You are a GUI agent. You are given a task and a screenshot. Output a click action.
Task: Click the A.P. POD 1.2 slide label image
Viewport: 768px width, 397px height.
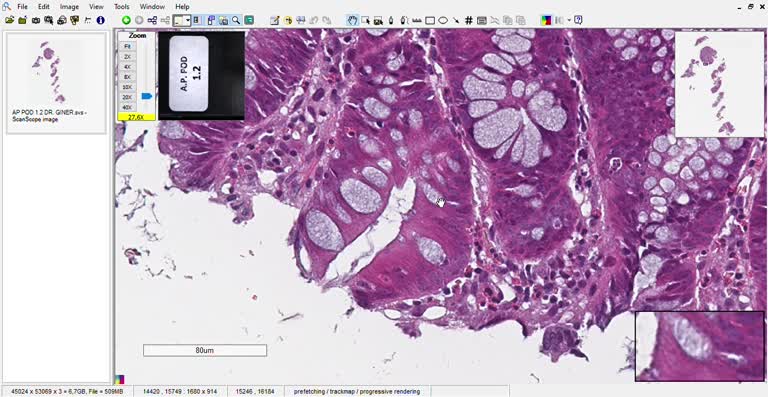pyautogui.click(x=201, y=75)
